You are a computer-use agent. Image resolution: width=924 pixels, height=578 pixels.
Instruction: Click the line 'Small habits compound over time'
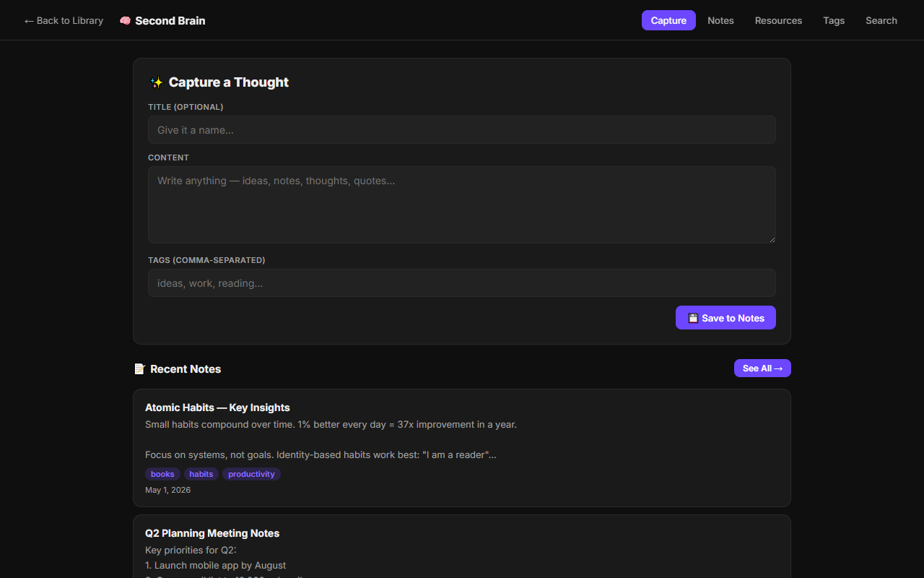tap(331, 425)
